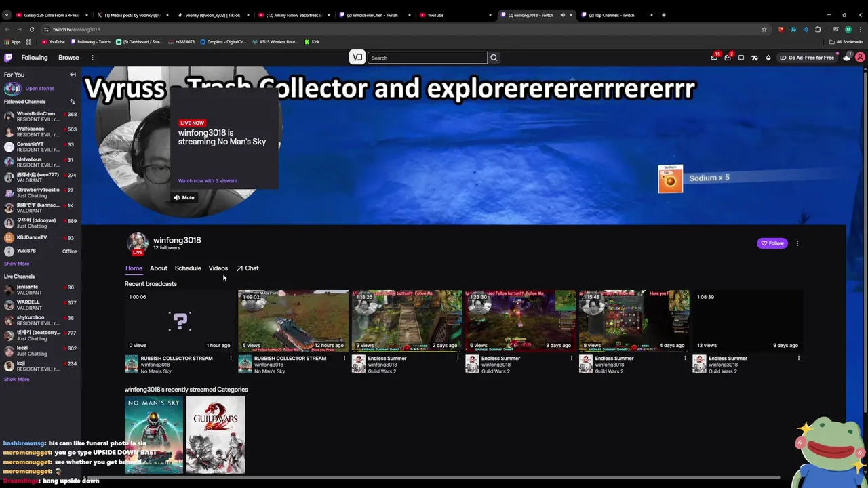Play the 2 days ago Endless Summer thumbnail

407,321
